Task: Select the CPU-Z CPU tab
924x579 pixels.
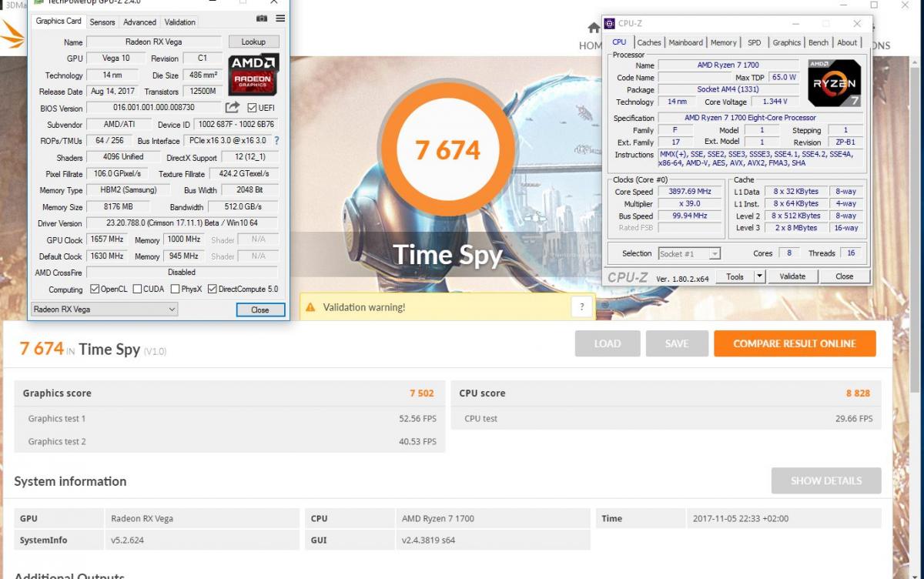Action: click(619, 42)
